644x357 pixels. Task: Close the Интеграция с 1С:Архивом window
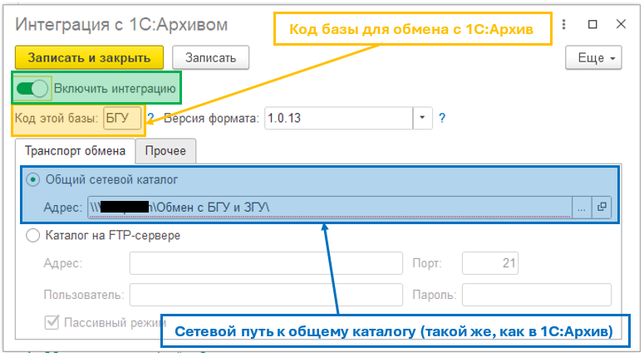(621, 24)
